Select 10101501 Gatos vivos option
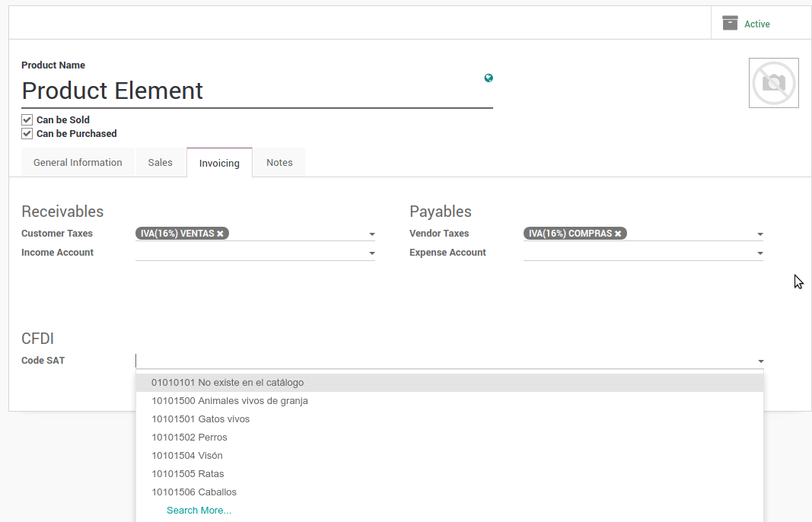The width and height of the screenshot is (812, 522). [200, 419]
